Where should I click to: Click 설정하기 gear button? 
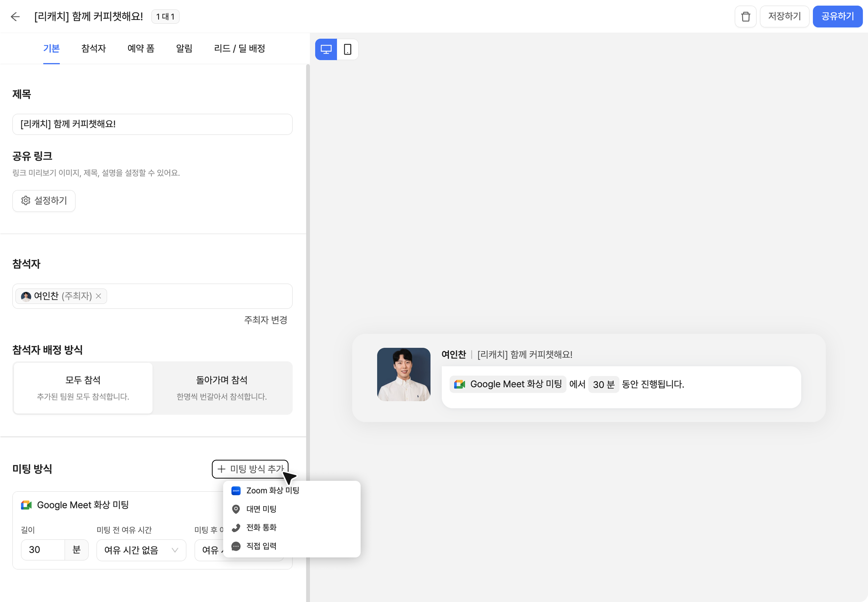(44, 201)
